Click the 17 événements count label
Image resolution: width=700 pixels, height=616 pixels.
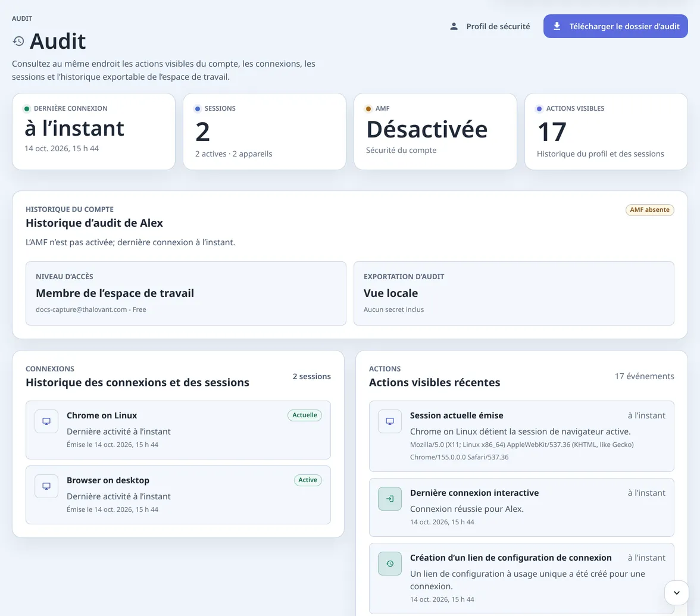pyautogui.click(x=644, y=376)
